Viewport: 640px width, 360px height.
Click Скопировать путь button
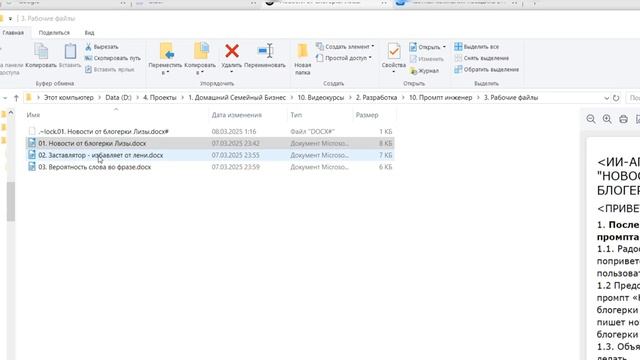113,58
